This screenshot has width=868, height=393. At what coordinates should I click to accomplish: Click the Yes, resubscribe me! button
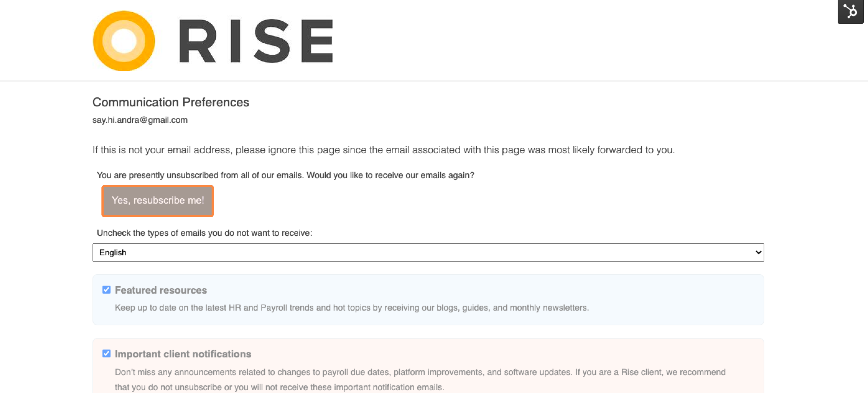[158, 201]
